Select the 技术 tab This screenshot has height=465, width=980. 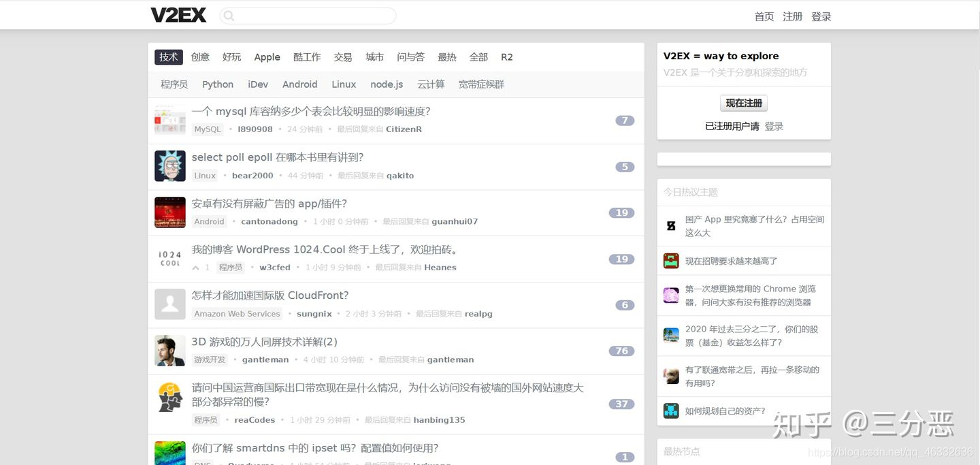(169, 57)
